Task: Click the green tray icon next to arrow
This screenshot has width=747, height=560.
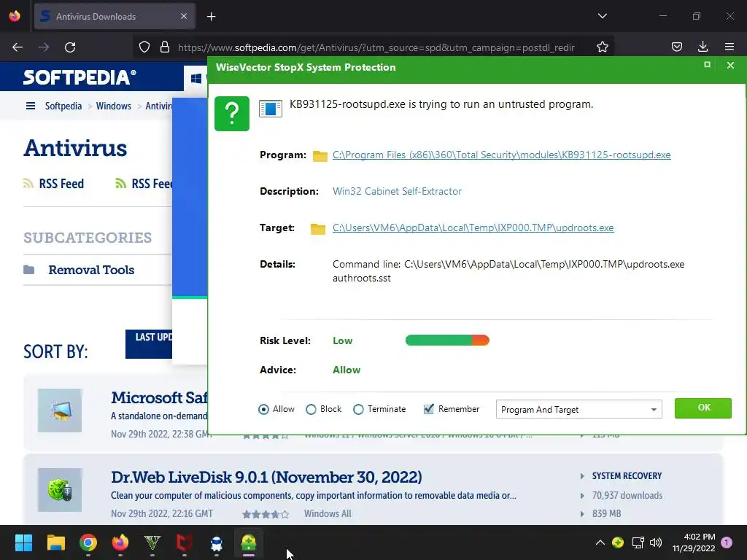Action: point(618,542)
